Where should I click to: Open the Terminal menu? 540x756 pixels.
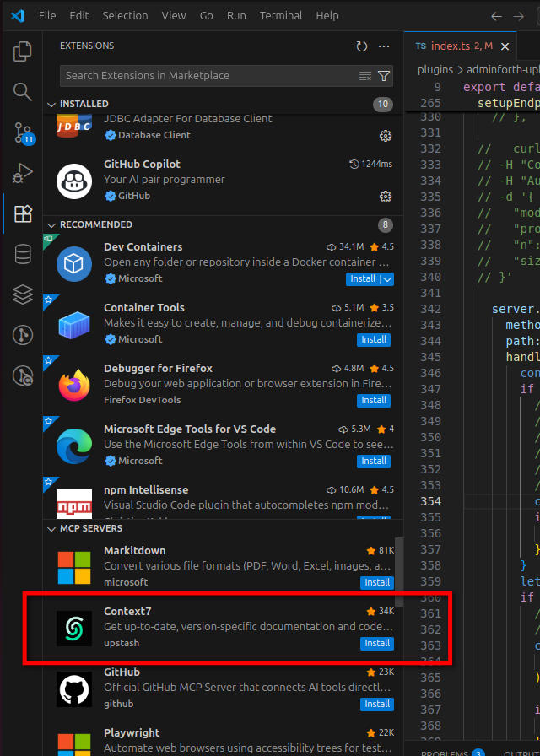pos(282,16)
